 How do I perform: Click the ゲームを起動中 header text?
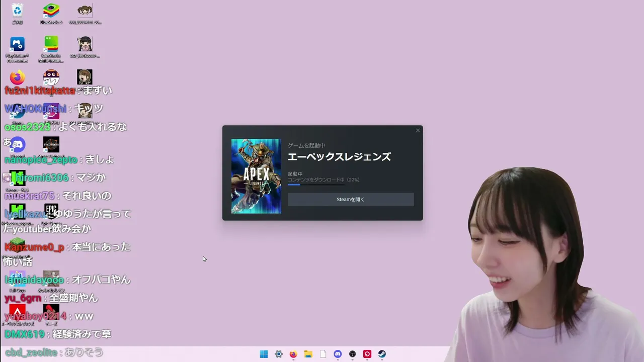(x=306, y=145)
